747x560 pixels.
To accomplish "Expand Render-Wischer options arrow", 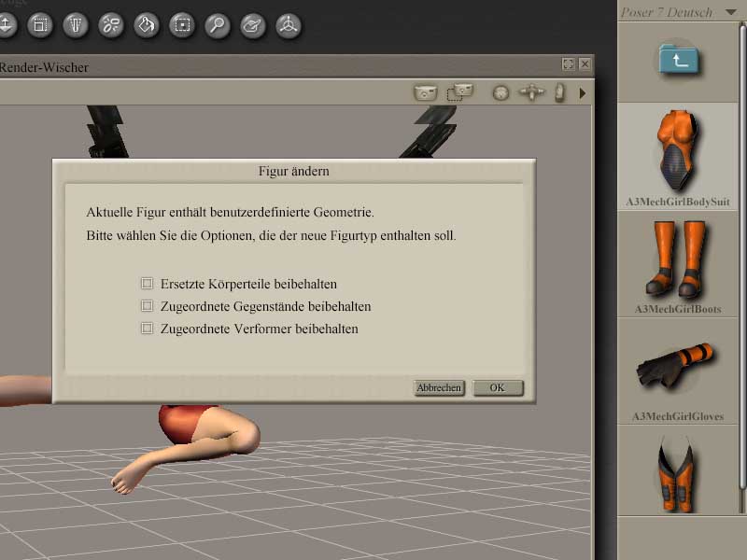I will [x=582, y=93].
